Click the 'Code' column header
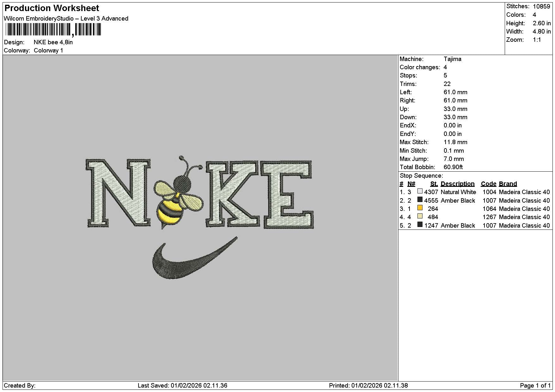 489,184
